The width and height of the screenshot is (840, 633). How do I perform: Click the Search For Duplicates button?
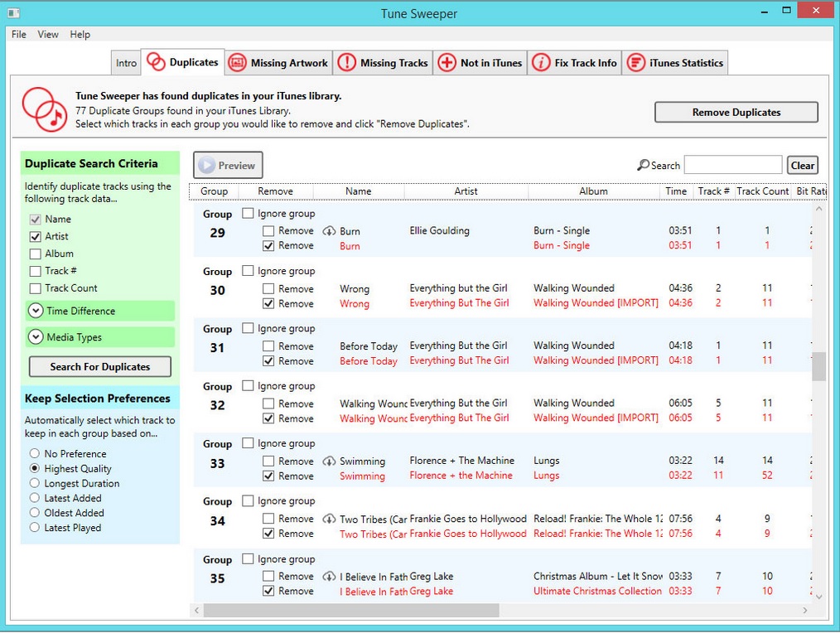pyautogui.click(x=100, y=367)
